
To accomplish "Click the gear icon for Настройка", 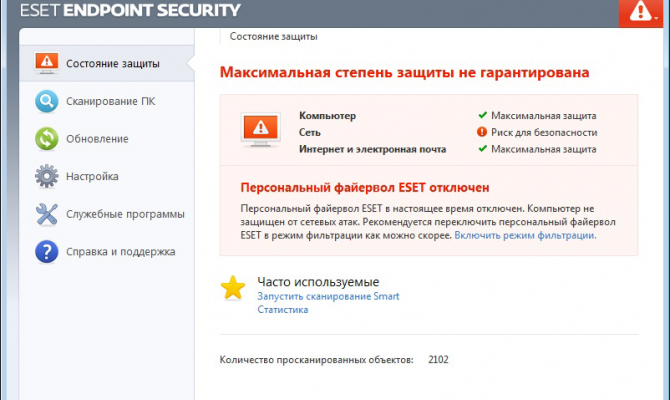I will 46,177.
